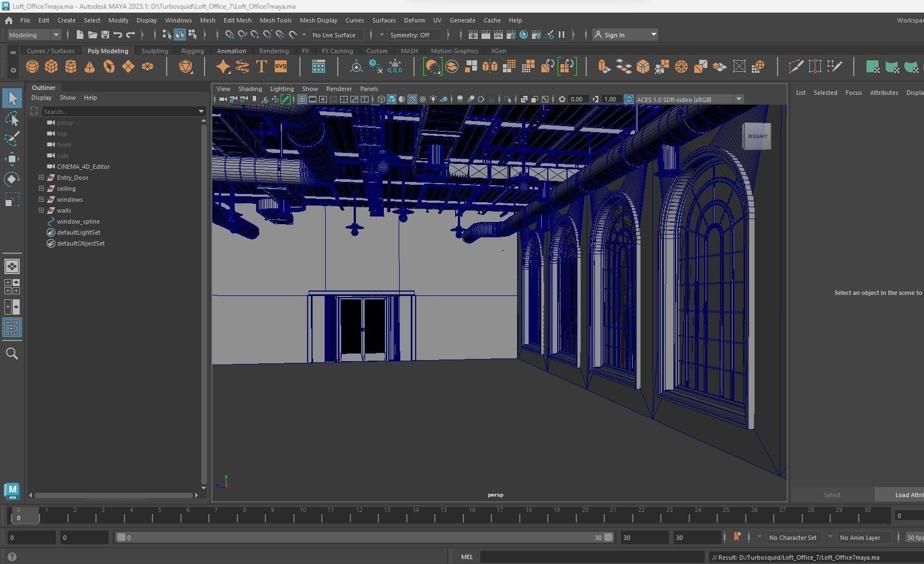Click the Render Current Frame clapperboard icon
Screen dimensions: 924x564
(486, 35)
